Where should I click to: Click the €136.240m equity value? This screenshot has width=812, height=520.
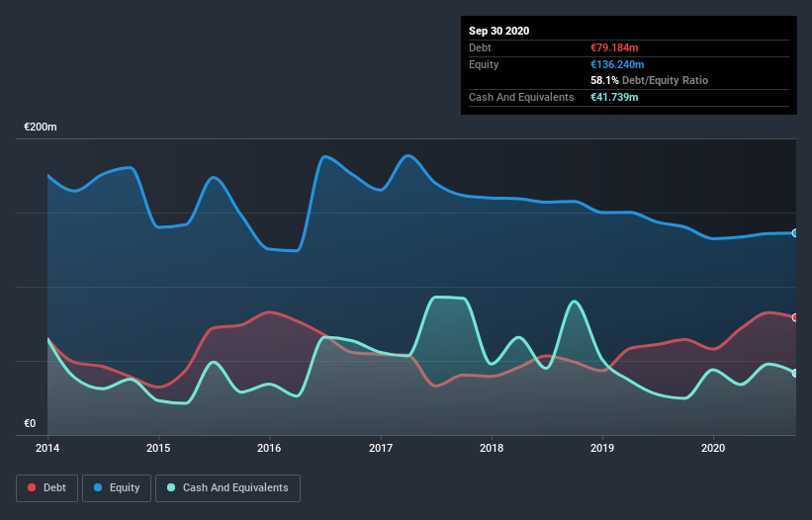point(617,64)
